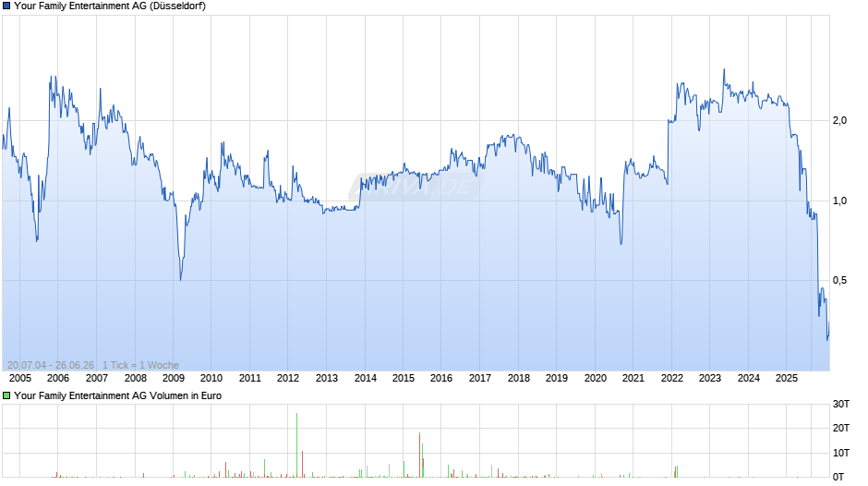Click the 2024 year label on the axis
868x486 pixels.
click(x=749, y=378)
